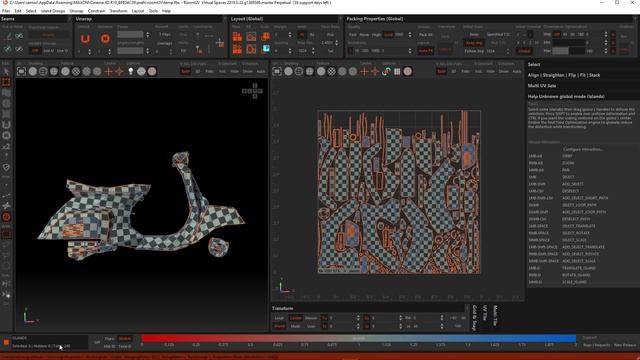The height and width of the screenshot is (360, 640).
Task: Run the Optimize tool in Unwrap panel
Action: [x=105, y=39]
